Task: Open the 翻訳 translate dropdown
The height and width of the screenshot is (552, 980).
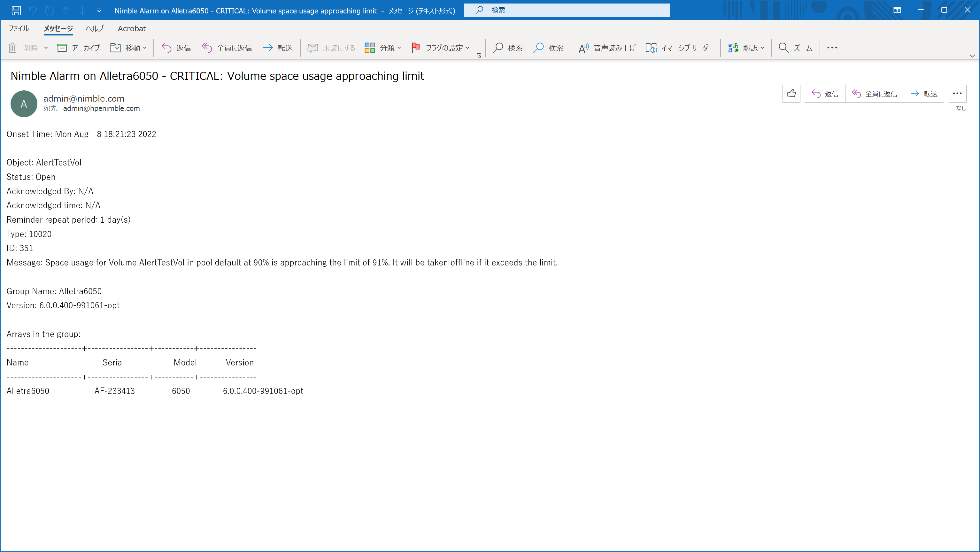Action: pyautogui.click(x=746, y=48)
